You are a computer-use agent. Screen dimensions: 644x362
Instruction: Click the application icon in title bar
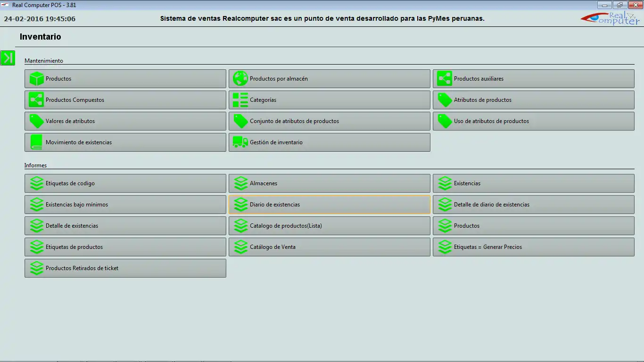click(6, 5)
